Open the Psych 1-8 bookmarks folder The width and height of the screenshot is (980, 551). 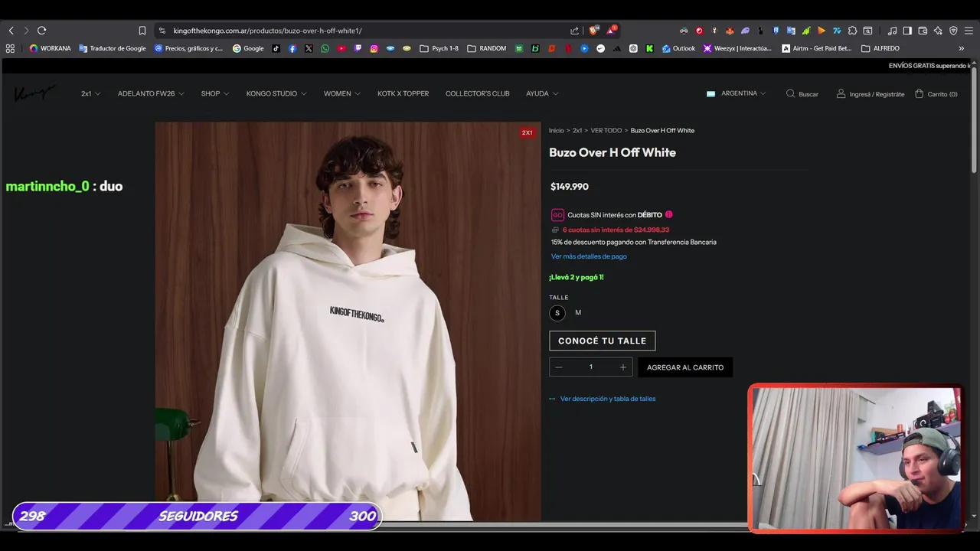pyautogui.click(x=439, y=48)
